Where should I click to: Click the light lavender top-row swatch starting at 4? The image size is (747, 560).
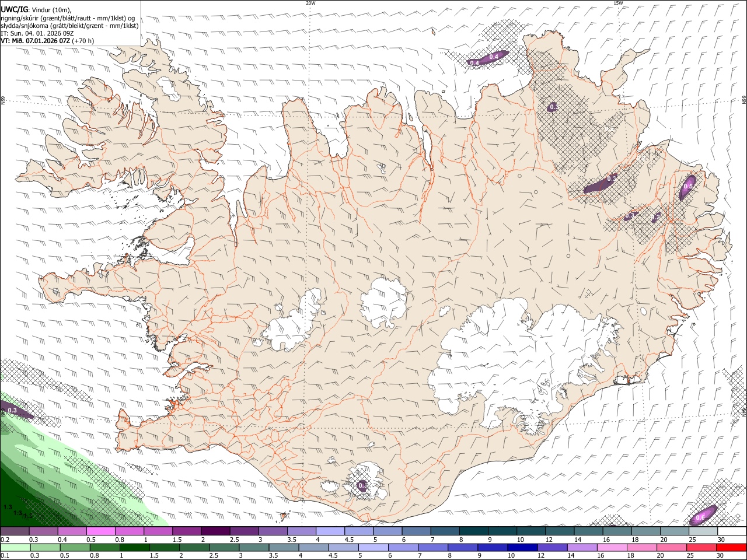coord(330,531)
